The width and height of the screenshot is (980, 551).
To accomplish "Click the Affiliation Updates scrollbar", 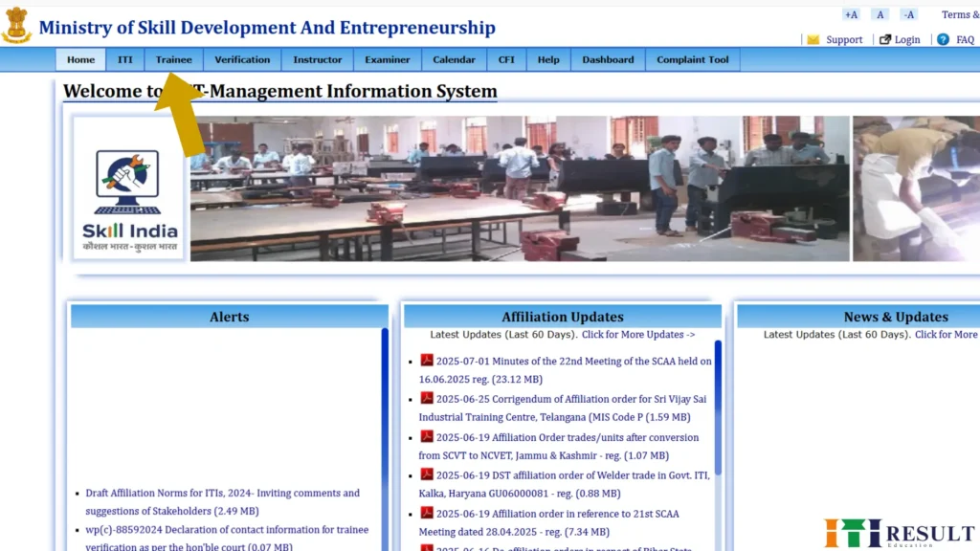I will coord(718,408).
